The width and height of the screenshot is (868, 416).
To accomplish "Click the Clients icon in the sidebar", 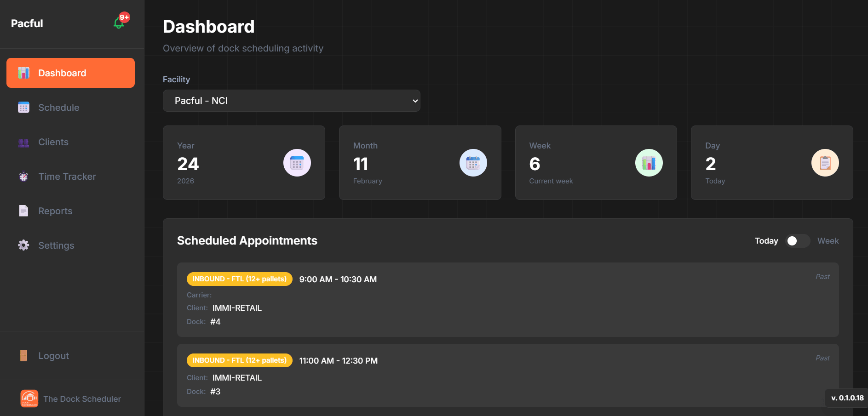I will click(x=23, y=142).
